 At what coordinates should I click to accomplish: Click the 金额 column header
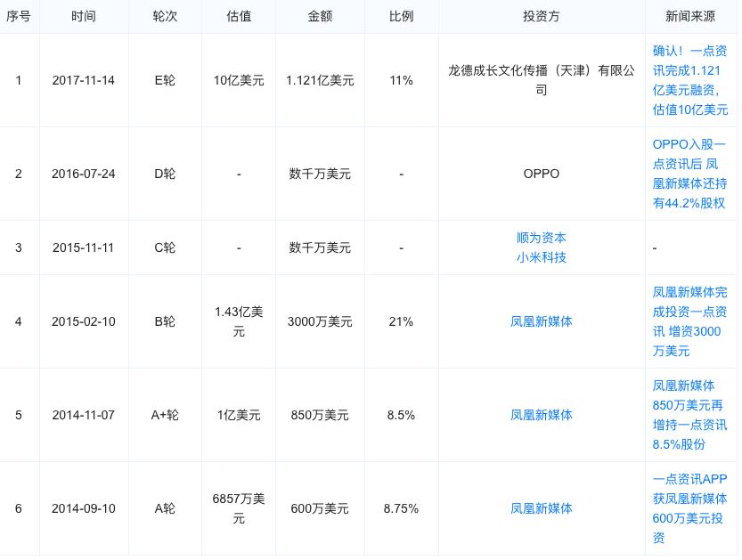320,17
